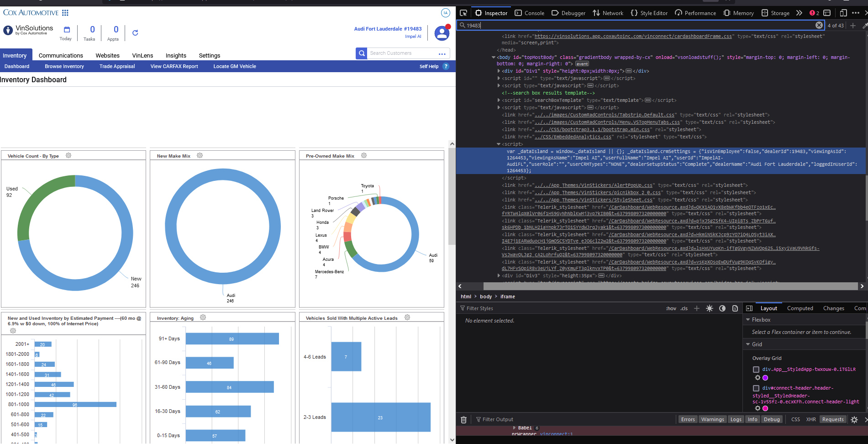Image resolution: width=868 pixels, height=444 pixels.
Task: Expand the Babel console message group
Action: point(514,428)
